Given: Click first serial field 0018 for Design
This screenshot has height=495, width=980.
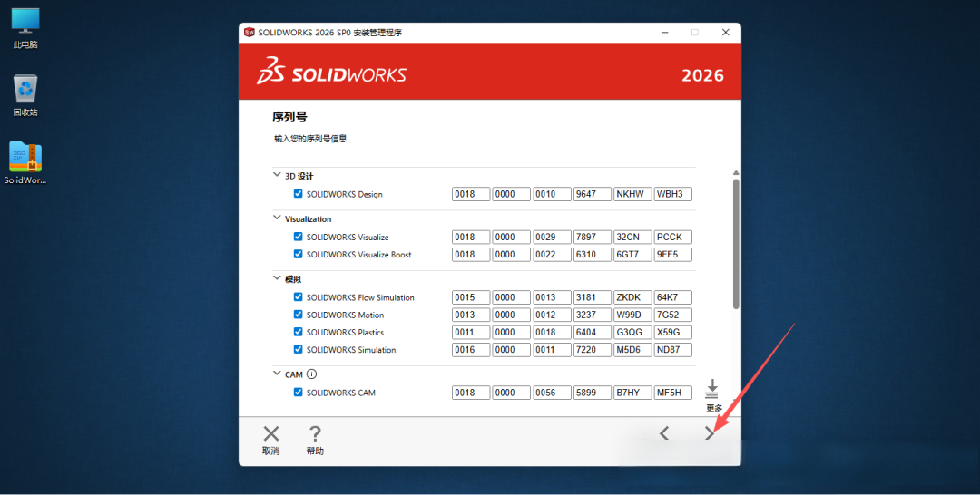Looking at the screenshot, I should click(471, 194).
